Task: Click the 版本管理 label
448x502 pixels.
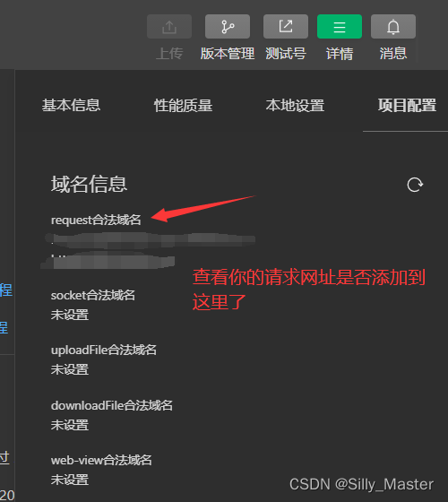Action: pyautogui.click(x=228, y=54)
